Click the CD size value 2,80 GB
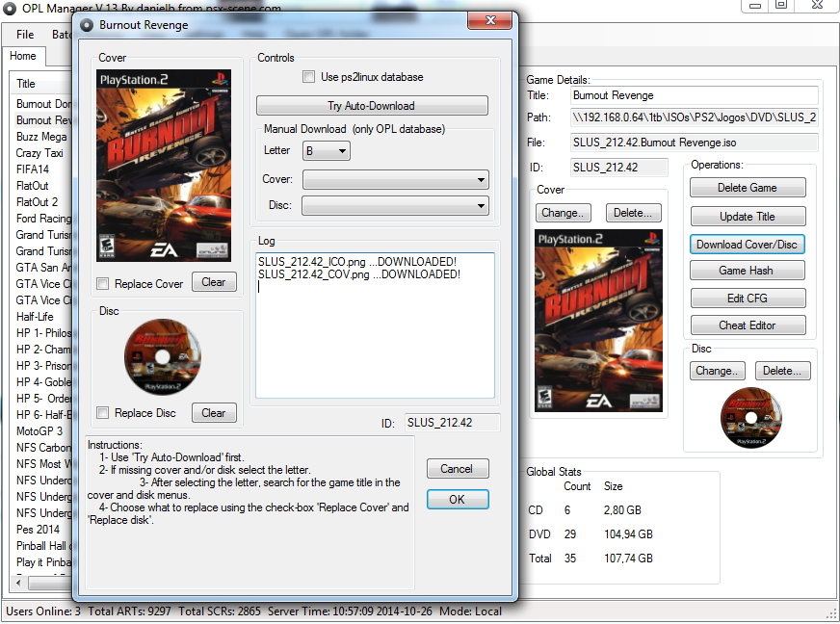Image resolution: width=840 pixels, height=624 pixels. (622, 510)
